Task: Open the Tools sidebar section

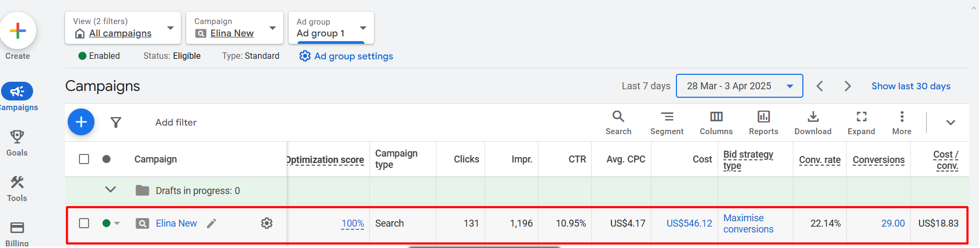Action: (17, 189)
